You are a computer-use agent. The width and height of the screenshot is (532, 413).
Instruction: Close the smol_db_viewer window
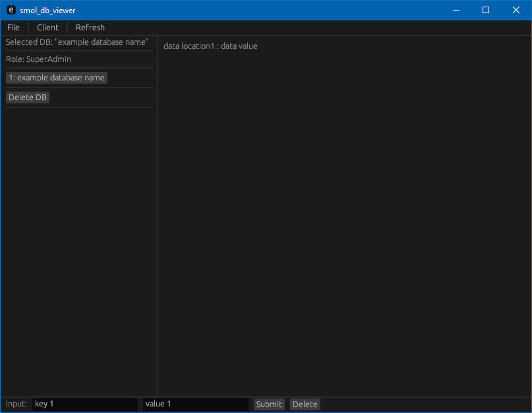pos(516,10)
